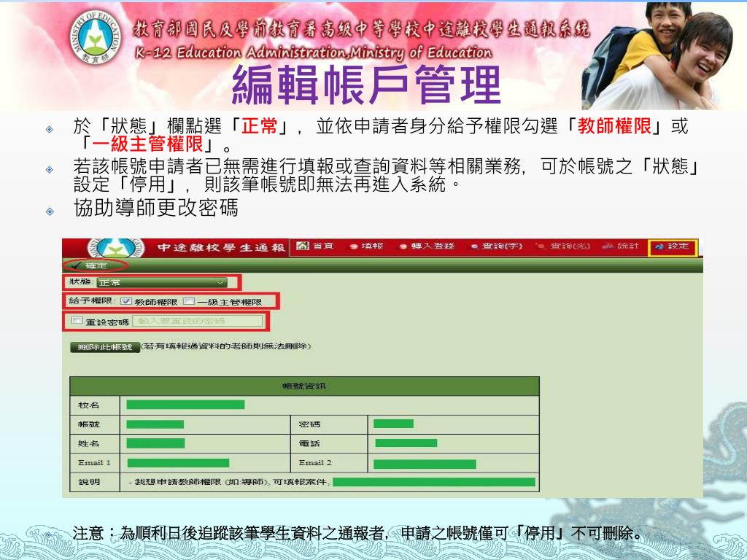
Task: Open the 填報 menu item
Action: pyautogui.click(x=367, y=246)
